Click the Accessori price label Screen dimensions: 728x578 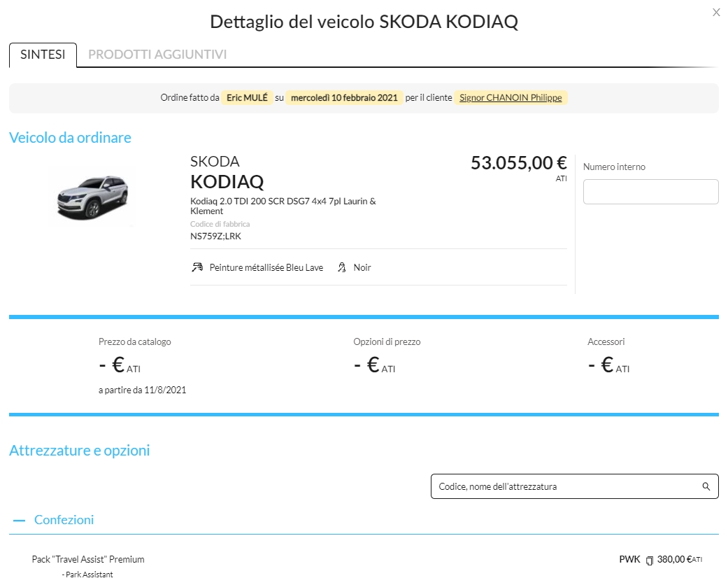tap(606, 342)
